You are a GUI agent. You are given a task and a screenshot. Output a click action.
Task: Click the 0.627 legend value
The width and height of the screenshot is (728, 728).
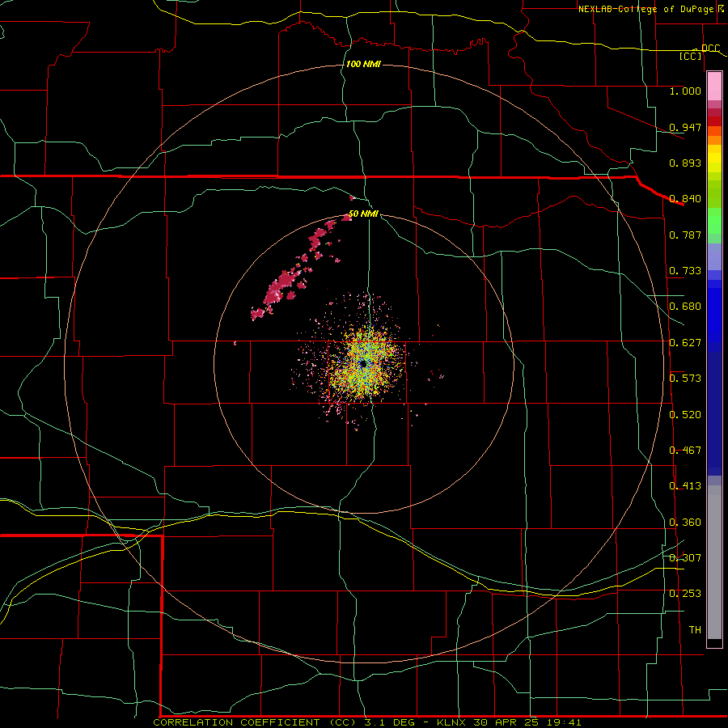click(x=685, y=343)
